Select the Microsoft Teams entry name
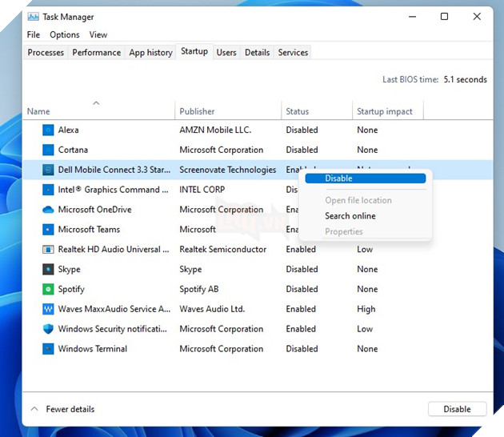Image resolution: width=504 pixels, height=437 pixels. coord(89,230)
